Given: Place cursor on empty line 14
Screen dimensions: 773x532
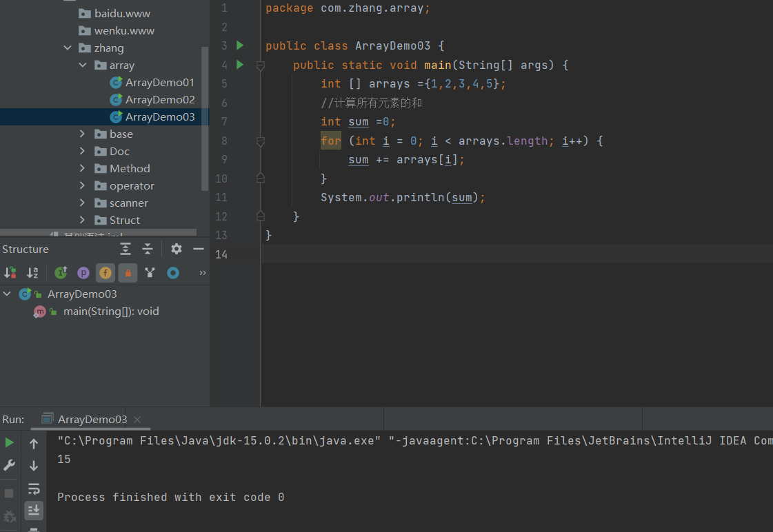Looking at the screenshot, I should [x=516, y=254].
